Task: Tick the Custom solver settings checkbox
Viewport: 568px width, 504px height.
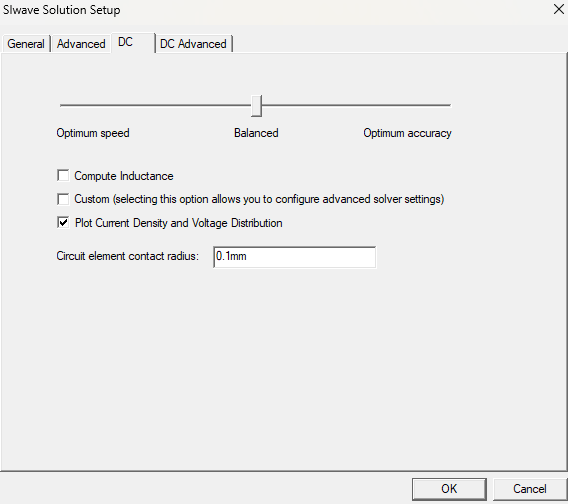Action: (63, 199)
